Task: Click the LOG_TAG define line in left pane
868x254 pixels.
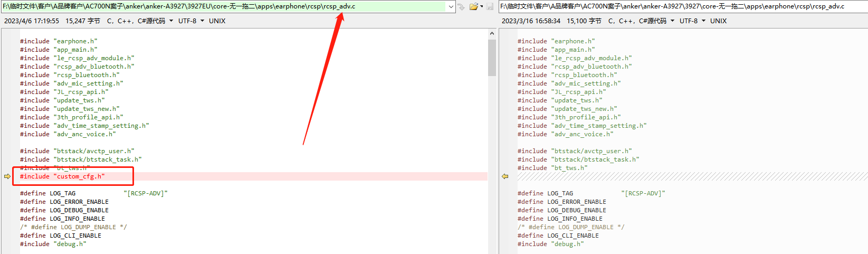Action: [94, 193]
